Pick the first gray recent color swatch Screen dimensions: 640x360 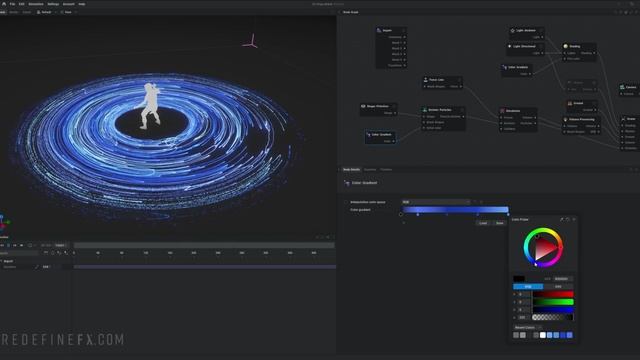click(x=516, y=335)
